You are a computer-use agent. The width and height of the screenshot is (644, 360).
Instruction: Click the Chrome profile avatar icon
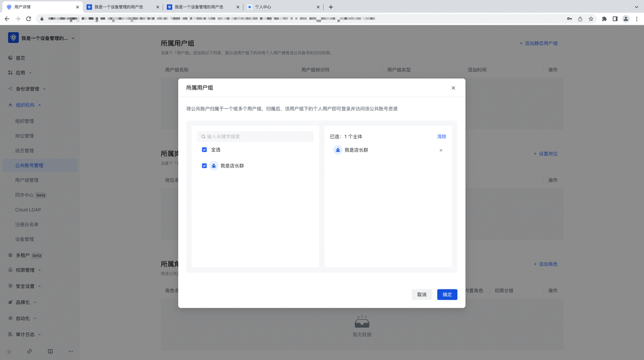626,19
